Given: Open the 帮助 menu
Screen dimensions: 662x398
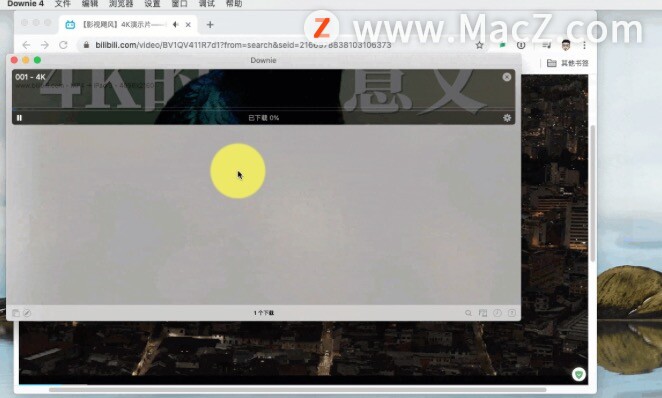Looking at the screenshot, I should tap(234, 4).
